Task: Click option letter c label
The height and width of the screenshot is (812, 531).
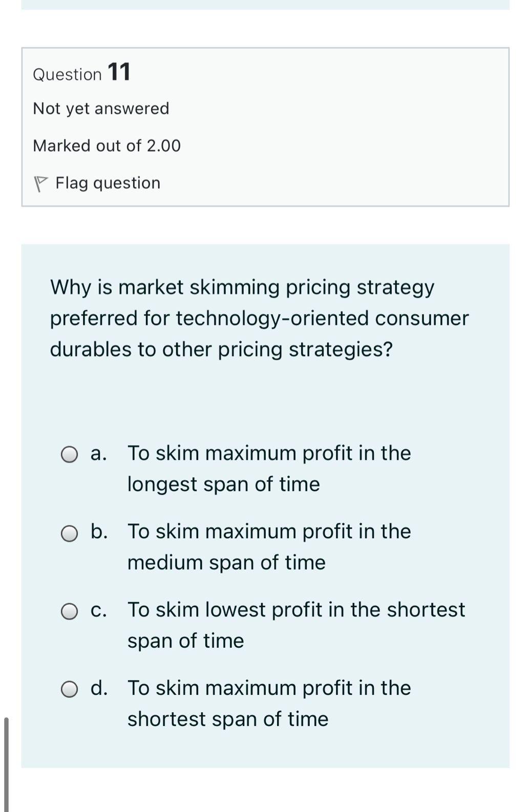Action: [x=100, y=610]
